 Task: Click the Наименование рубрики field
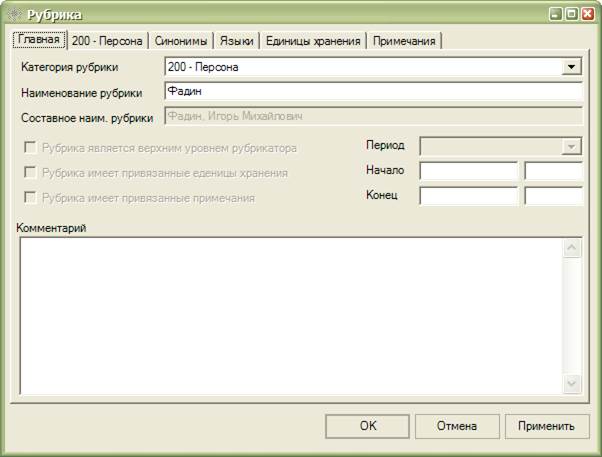click(x=372, y=92)
